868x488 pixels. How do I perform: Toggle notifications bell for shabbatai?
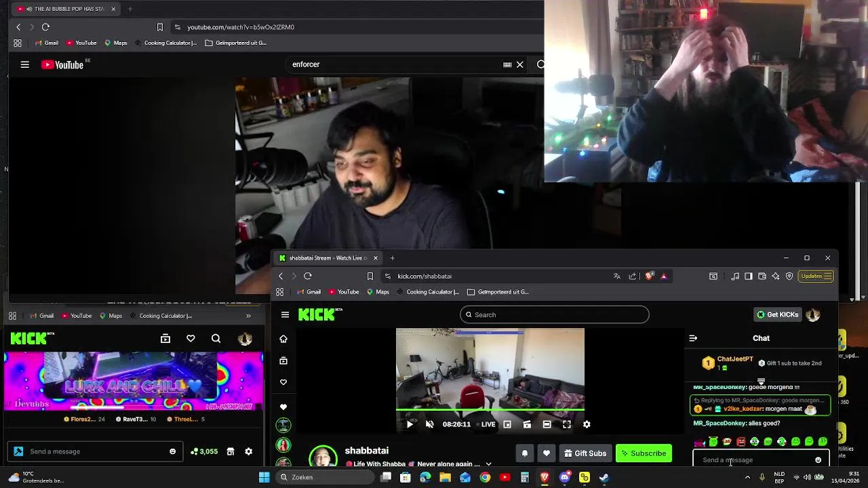(524, 453)
